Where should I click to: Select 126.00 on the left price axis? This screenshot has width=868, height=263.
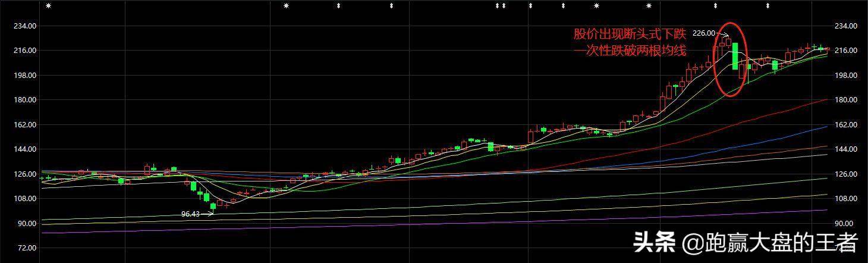pyautogui.click(x=25, y=174)
